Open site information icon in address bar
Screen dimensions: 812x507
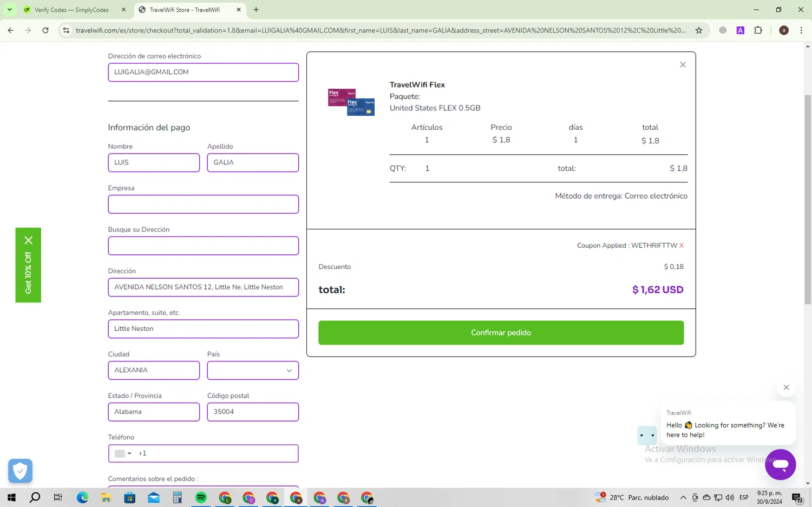point(66,30)
